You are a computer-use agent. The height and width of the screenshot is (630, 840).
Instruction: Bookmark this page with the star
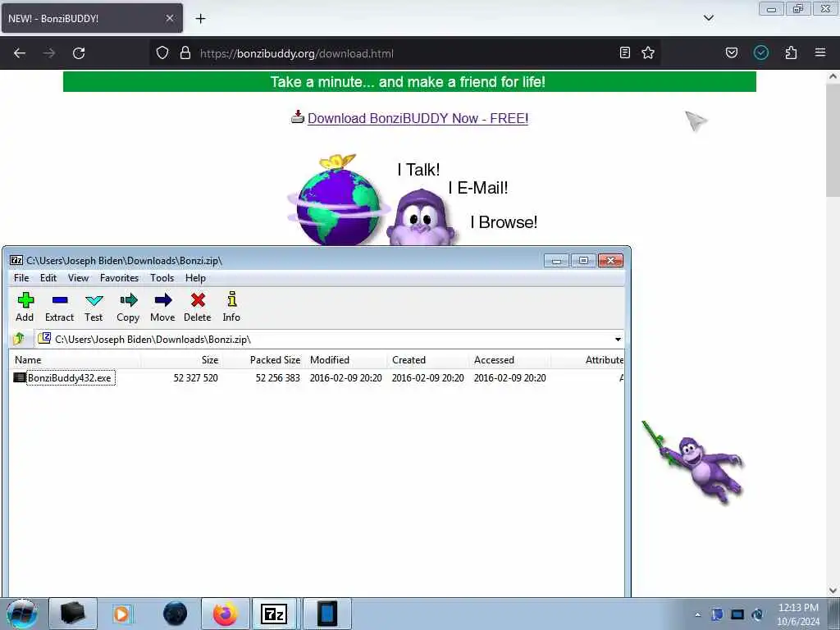tap(648, 52)
